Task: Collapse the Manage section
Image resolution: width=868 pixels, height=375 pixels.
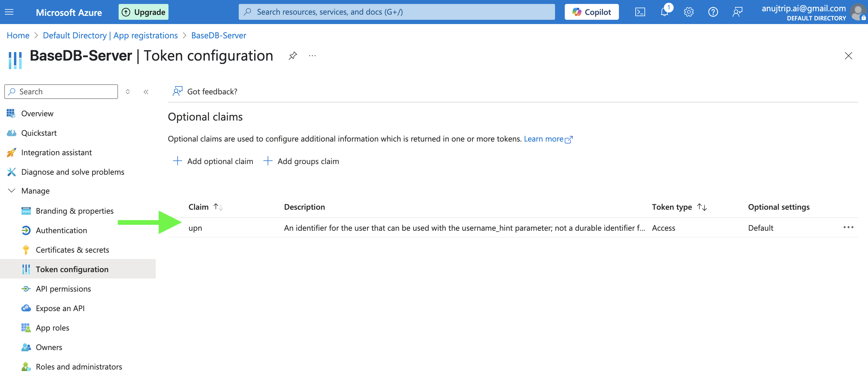Action: click(12, 191)
